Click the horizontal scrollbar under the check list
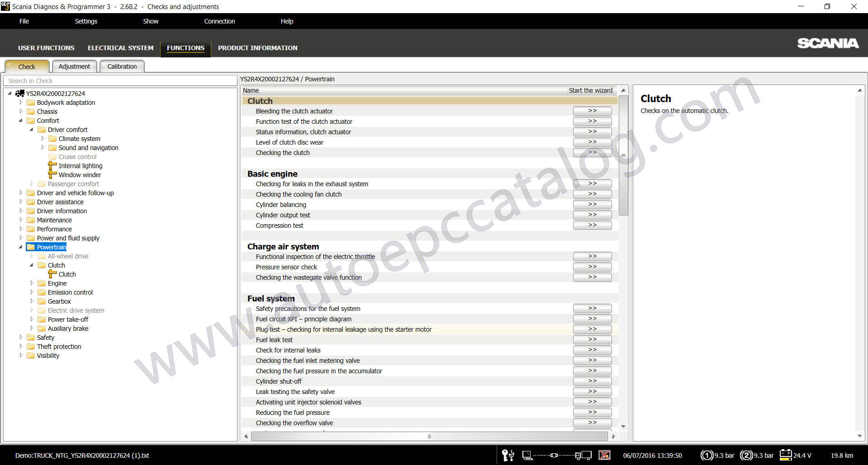This screenshot has width=868, height=465. click(429, 436)
